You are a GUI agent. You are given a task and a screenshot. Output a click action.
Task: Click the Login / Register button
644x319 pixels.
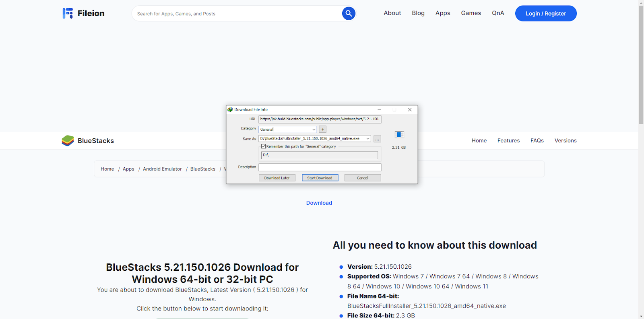coord(546,13)
